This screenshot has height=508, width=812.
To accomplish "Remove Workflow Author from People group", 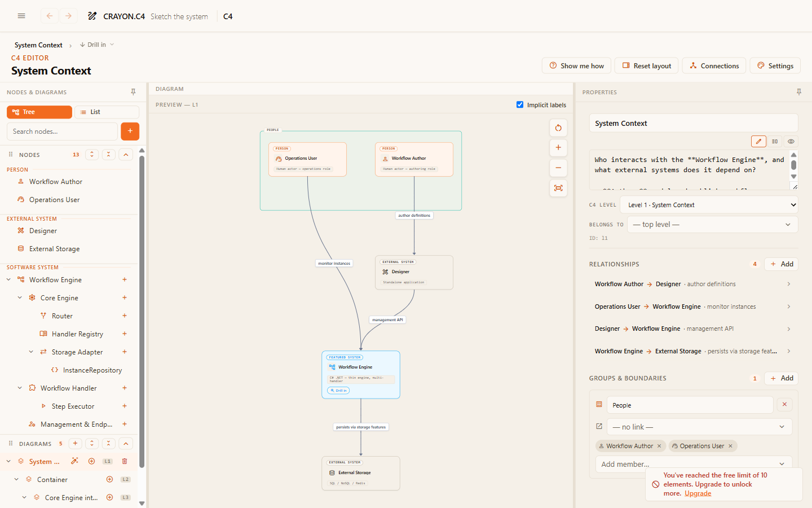I will click(x=659, y=446).
